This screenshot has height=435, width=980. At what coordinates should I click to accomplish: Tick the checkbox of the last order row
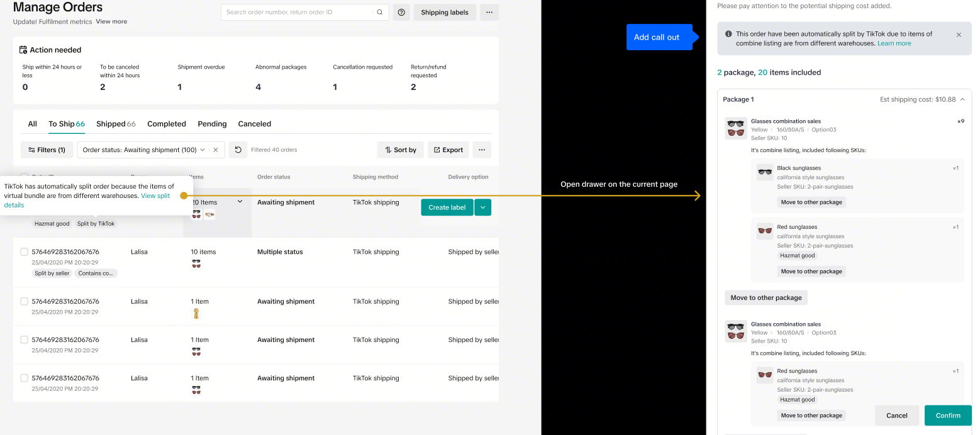pyautogui.click(x=25, y=378)
